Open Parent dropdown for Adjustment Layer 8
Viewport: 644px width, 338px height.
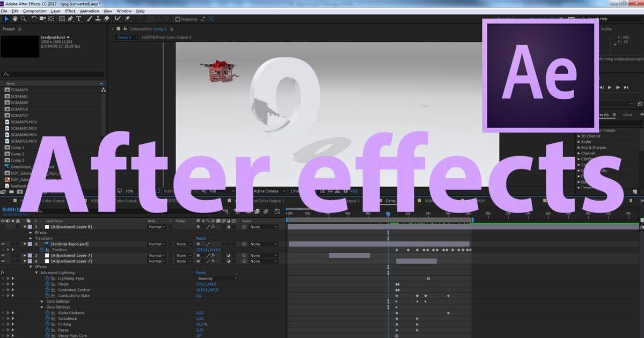click(x=264, y=227)
